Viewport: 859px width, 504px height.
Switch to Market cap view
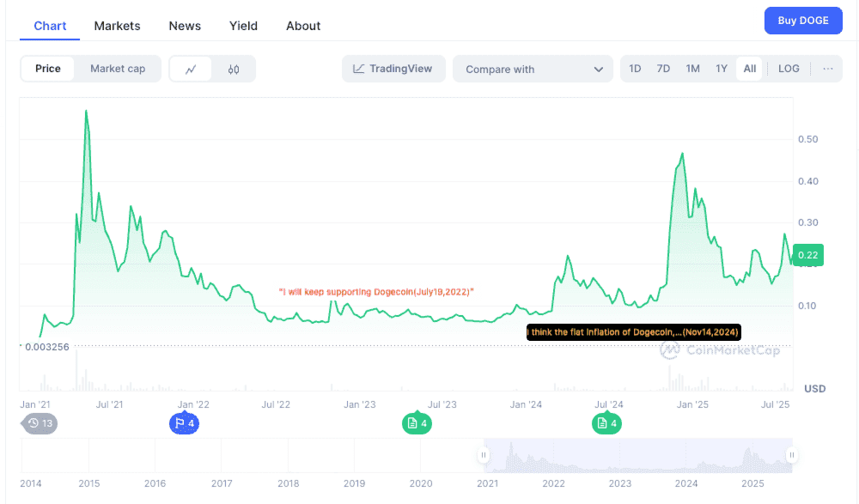pyautogui.click(x=118, y=69)
